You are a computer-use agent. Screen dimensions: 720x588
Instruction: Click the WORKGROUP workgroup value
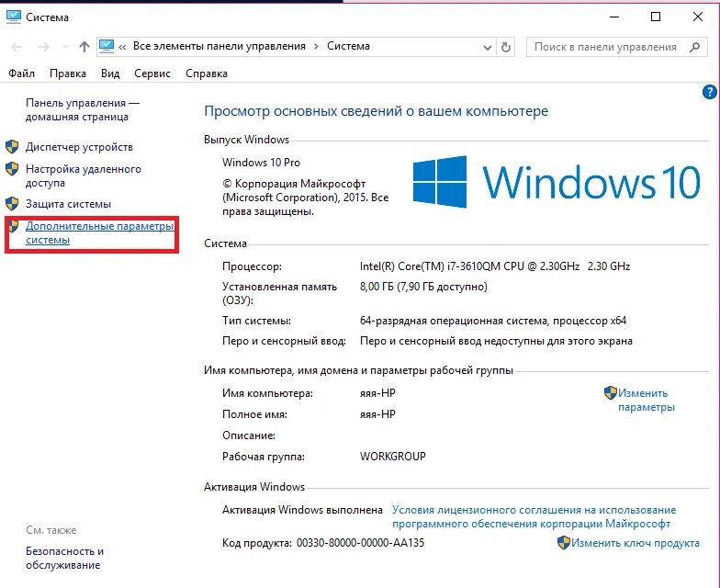(393, 457)
